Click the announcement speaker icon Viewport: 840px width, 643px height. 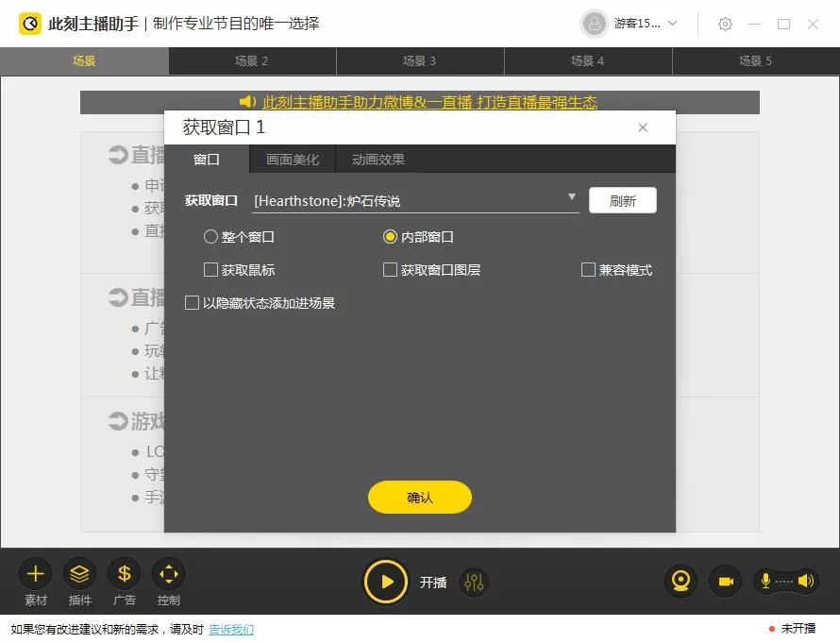(247, 101)
